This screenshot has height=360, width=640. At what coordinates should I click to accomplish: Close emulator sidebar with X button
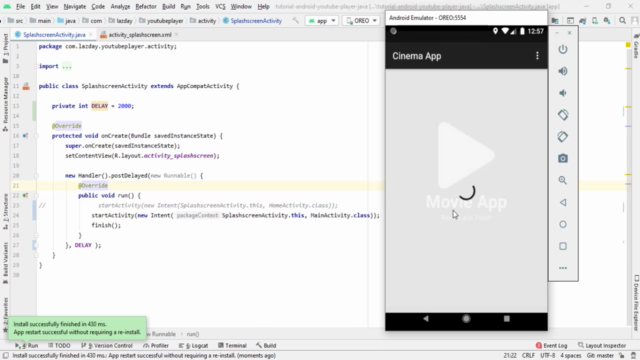[x=569, y=33]
